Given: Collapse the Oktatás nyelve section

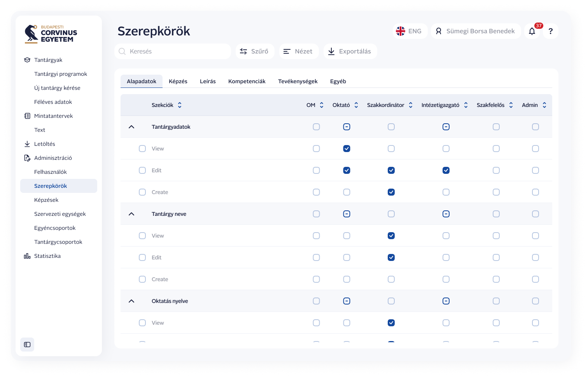Looking at the screenshot, I should pyautogui.click(x=131, y=301).
